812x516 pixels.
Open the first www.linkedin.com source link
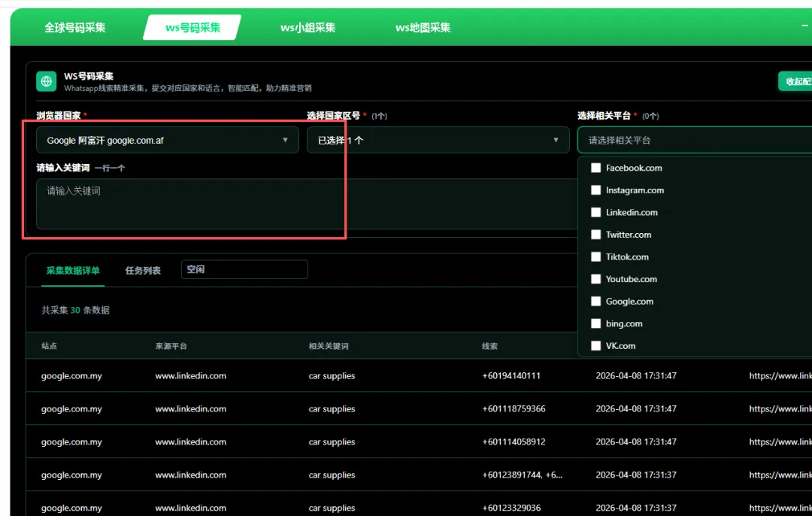point(190,375)
